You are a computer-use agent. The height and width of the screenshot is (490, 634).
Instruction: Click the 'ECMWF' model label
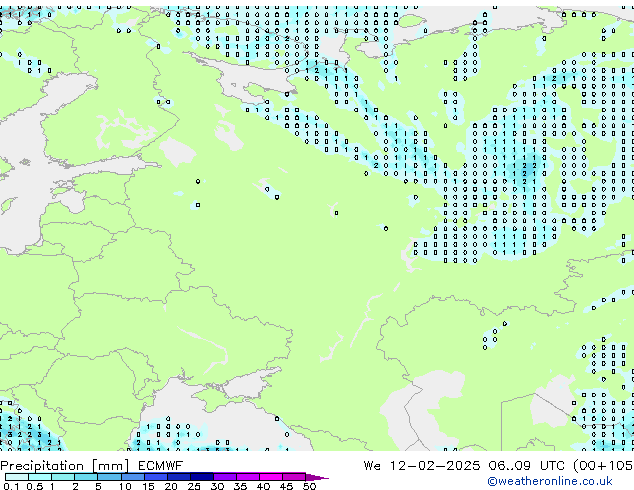(x=160, y=466)
